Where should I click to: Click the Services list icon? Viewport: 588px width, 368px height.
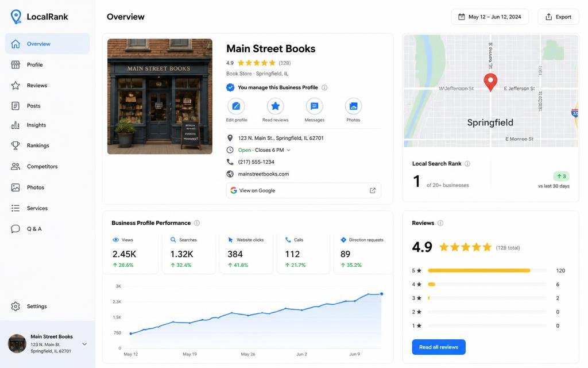tap(16, 208)
